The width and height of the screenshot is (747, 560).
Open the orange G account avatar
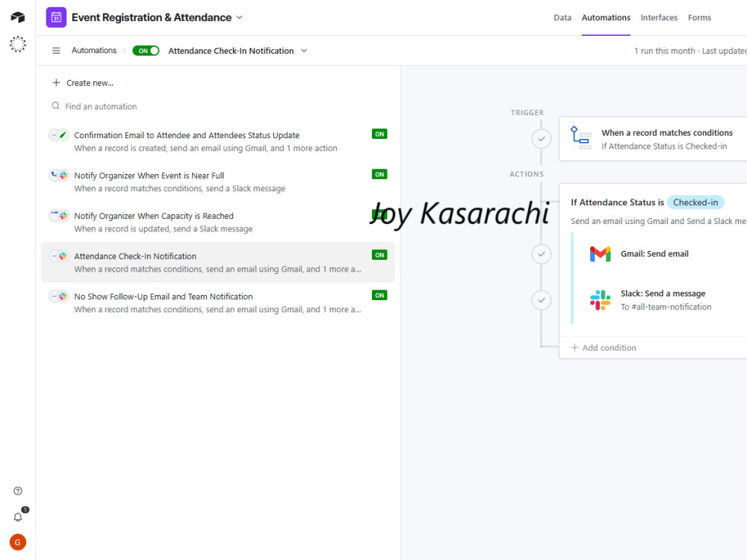[x=18, y=542]
